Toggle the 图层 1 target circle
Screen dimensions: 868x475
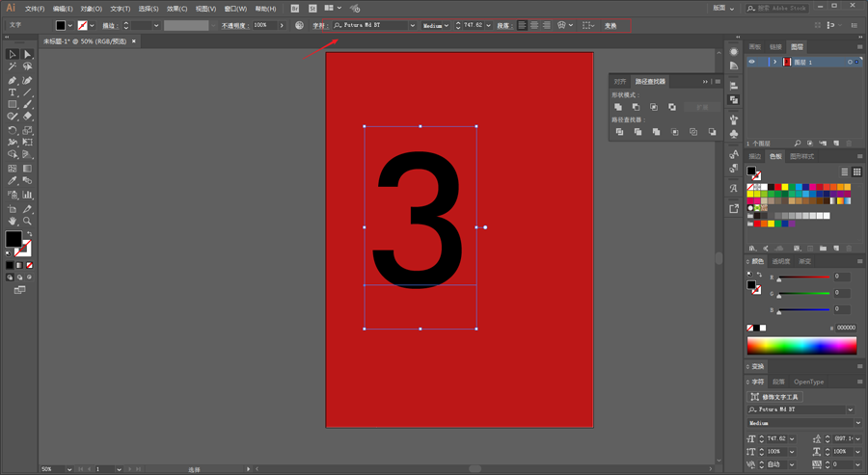[850, 62]
